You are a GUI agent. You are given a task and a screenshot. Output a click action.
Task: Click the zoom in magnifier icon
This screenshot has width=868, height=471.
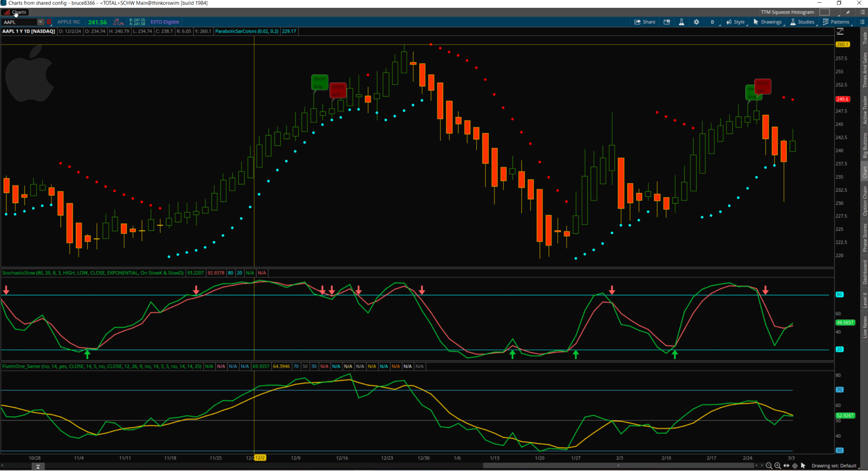pyautogui.click(x=778, y=466)
